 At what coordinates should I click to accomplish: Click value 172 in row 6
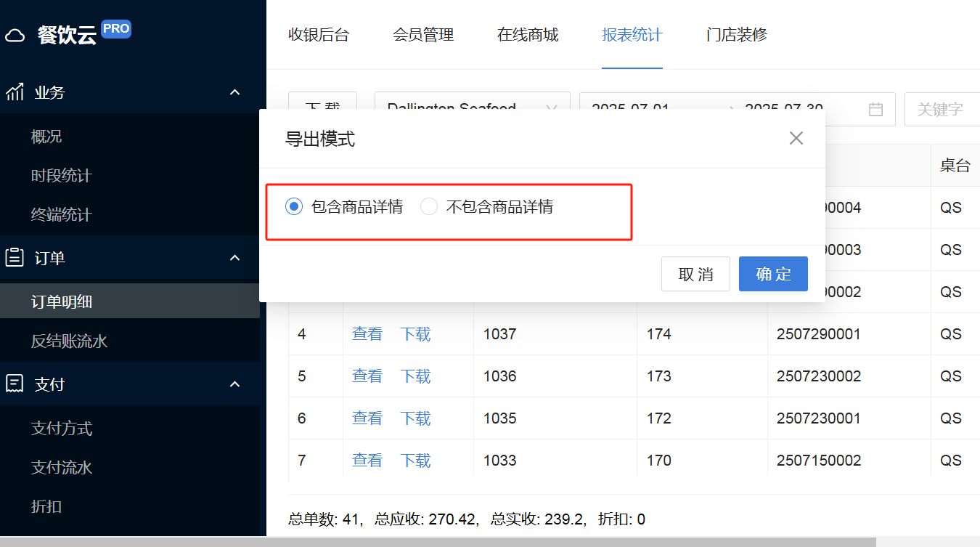pyautogui.click(x=659, y=418)
